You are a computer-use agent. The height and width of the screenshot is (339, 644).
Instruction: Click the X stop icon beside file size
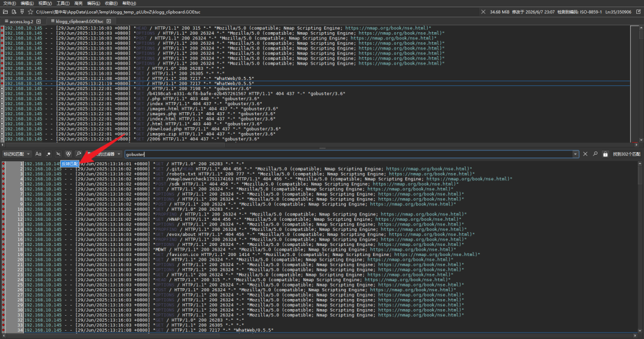click(484, 12)
